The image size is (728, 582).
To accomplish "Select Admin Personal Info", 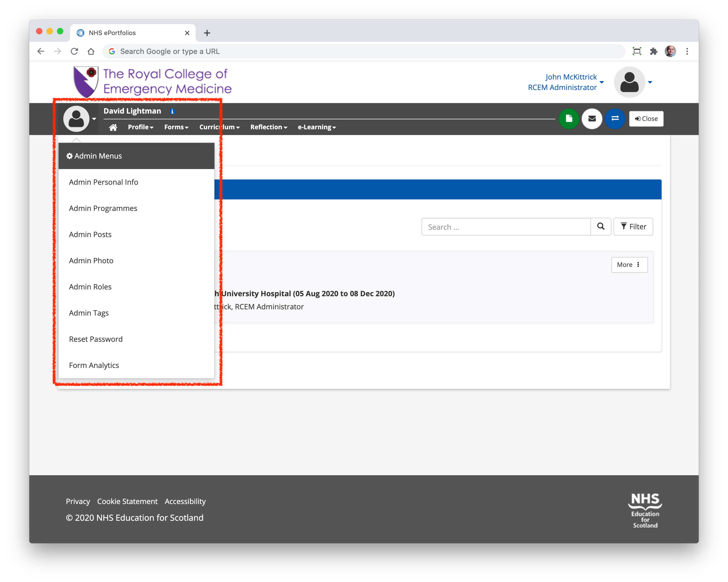I will click(x=136, y=182).
